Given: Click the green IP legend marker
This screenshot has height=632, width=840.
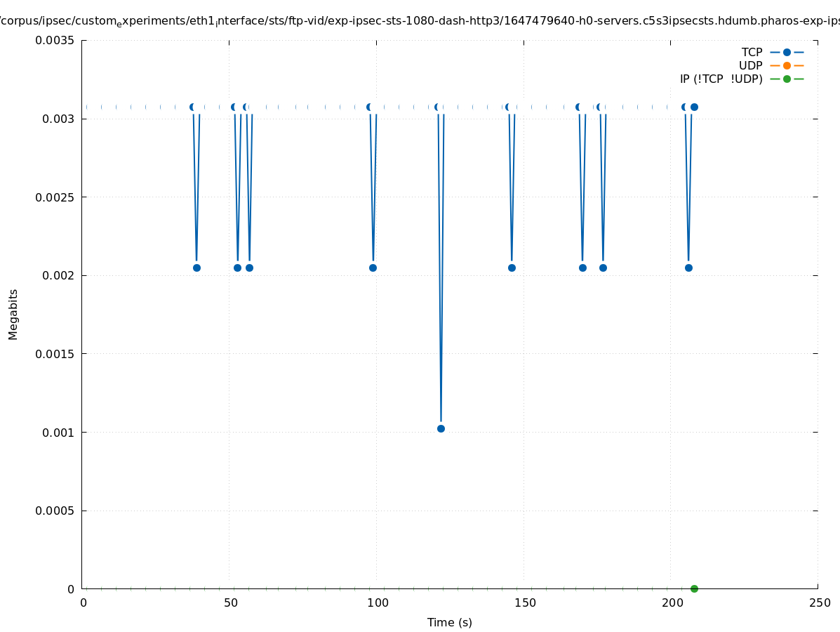Looking at the screenshot, I should point(787,79).
